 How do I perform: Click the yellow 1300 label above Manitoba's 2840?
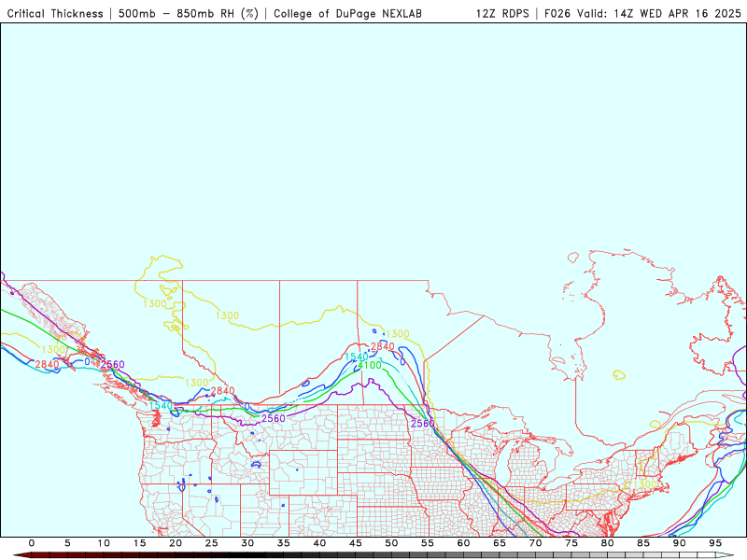point(398,334)
